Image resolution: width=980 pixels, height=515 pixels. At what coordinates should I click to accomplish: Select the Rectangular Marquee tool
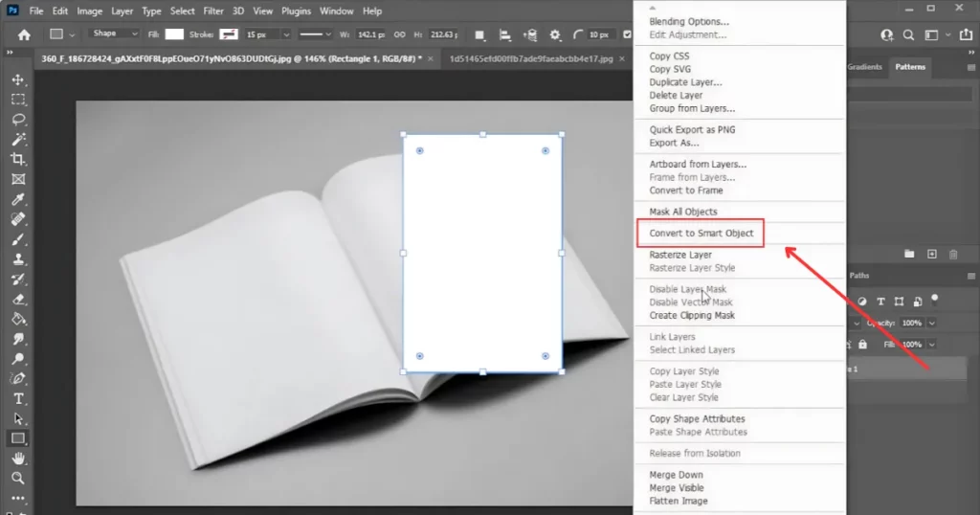[x=18, y=100]
